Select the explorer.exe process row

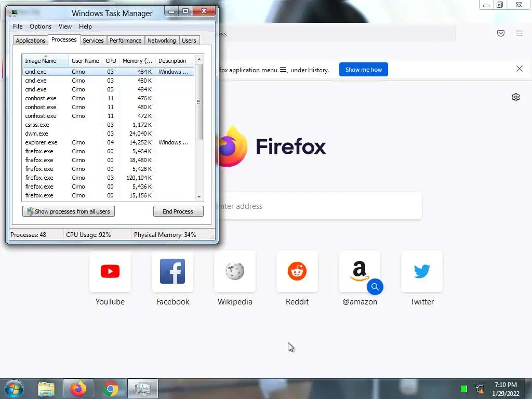pyautogui.click(x=108, y=142)
